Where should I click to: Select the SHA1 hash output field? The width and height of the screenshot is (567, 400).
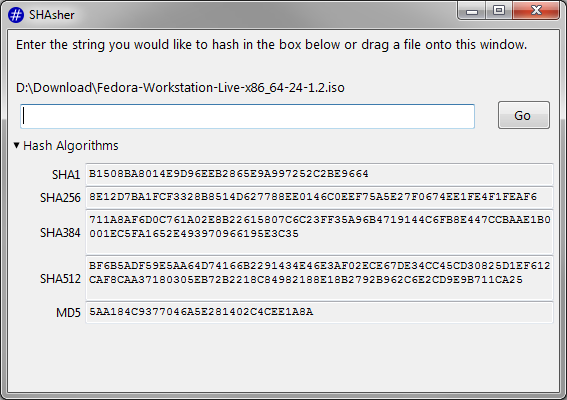click(319, 174)
